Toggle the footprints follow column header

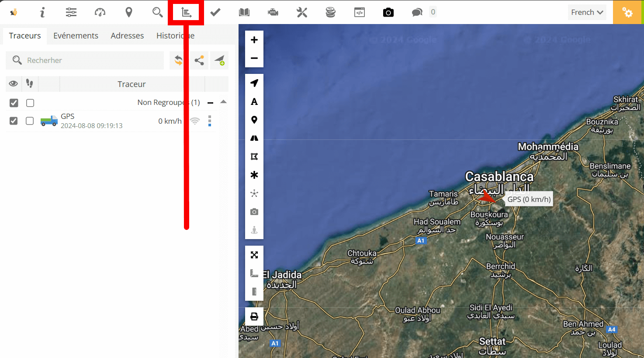pyautogui.click(x=30, y=83)
